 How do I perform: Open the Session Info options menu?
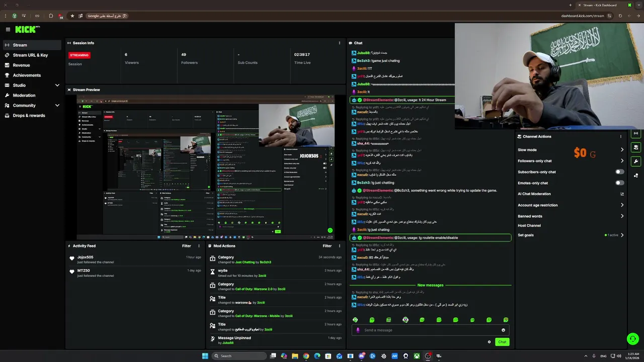340,43
